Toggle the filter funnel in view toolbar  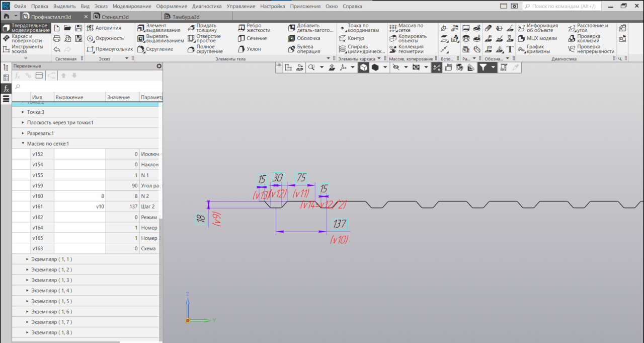pyautogui.click(x=483, y=67)
